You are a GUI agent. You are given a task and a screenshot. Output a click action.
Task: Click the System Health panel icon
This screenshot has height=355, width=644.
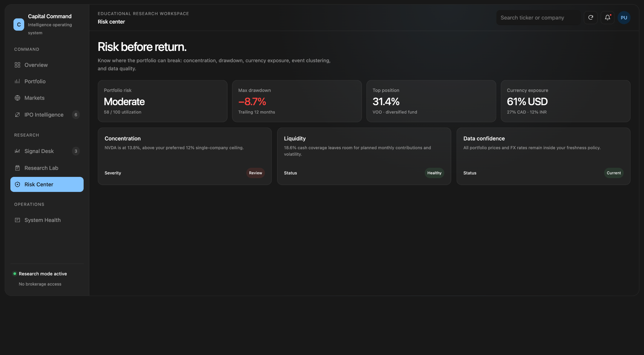coord(17,220)
